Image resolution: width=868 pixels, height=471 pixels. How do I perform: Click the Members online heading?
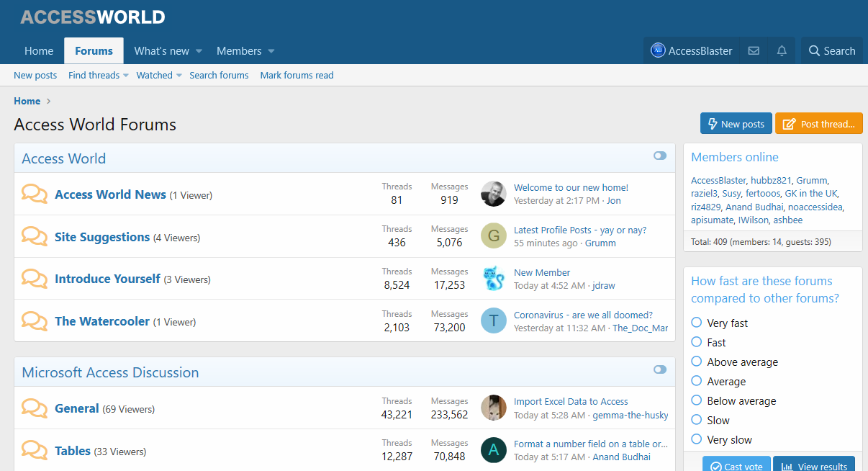tap(735, 157)
